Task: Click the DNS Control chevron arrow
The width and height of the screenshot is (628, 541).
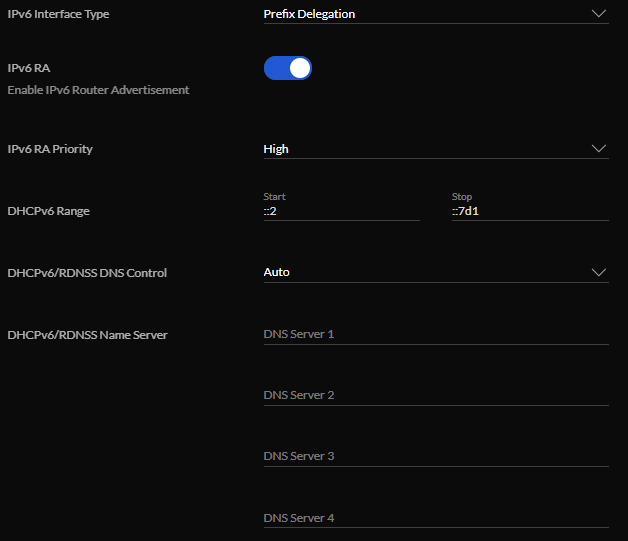Action: click(x=599, y=272)
